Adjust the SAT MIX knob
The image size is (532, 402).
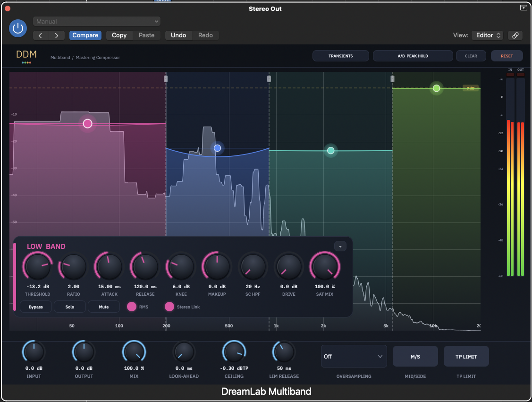point(325,267)
